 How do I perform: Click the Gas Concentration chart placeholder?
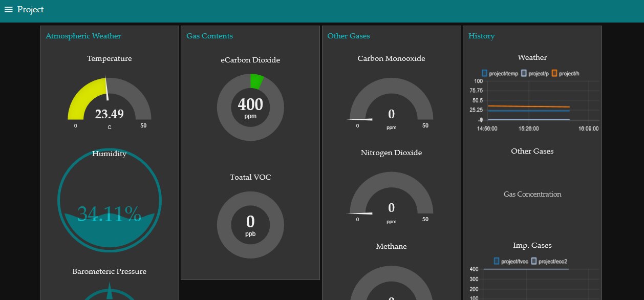pyautogui.click(x=532, y=195)
